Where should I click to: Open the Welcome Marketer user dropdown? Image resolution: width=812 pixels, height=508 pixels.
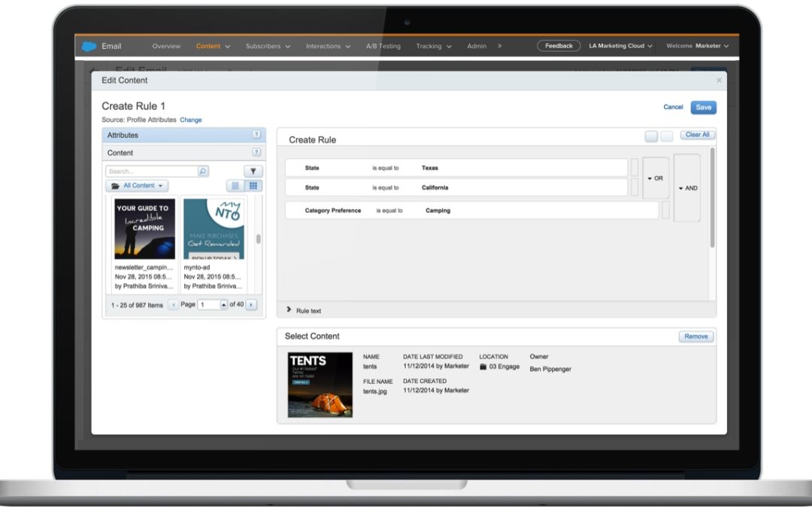(x=698, y=46)
